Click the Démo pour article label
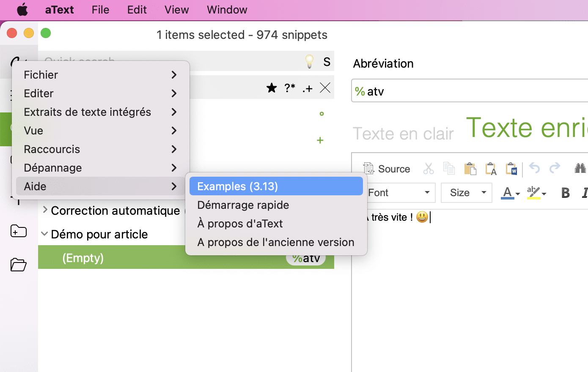This screenshot has width=588, height=372. coord(99,234)
